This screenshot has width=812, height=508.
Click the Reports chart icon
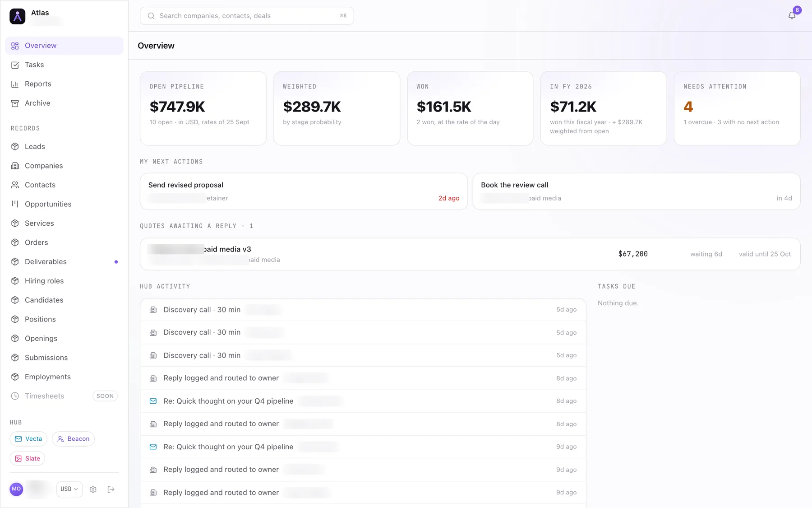15,84
